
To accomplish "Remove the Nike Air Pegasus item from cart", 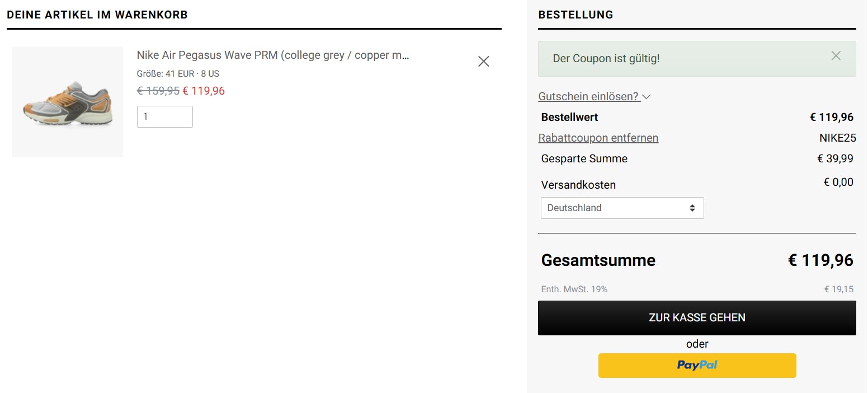I will tap(484, 62).
